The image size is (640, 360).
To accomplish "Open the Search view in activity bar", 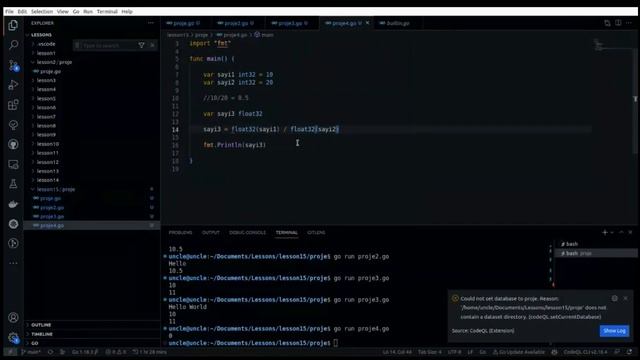I will click(x=13, y=45).
